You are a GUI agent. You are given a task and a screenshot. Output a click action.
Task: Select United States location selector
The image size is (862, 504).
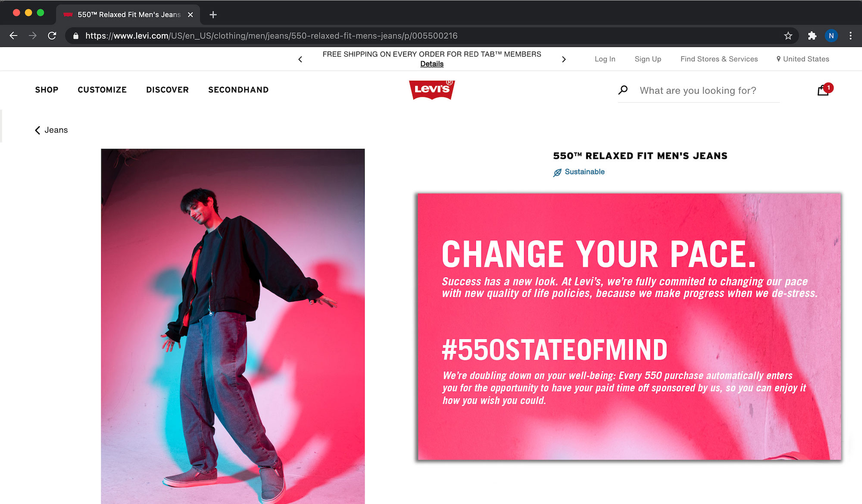(x=803, y=59)
